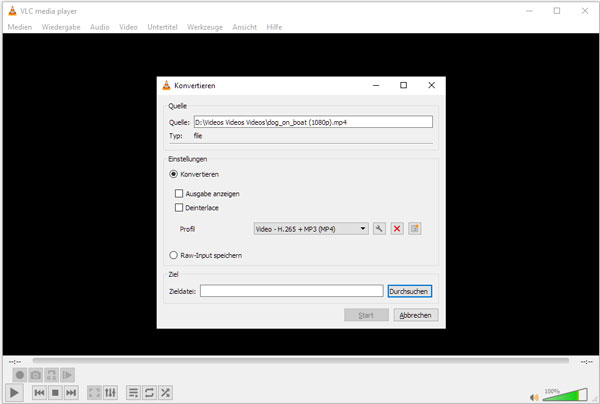Maximize the Konvertieren dialog
Screen dimensions: 600x404
(x=403, y=85)
